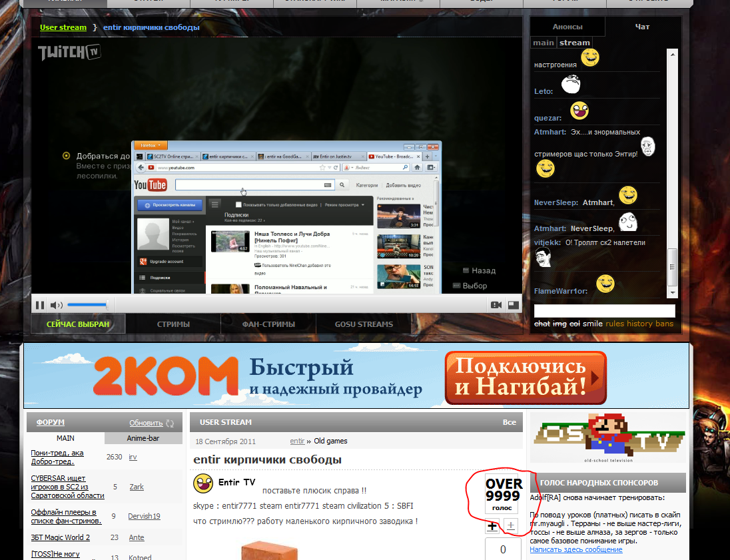Click the 2КОМ Подключись и Нагибай button

[x=526, y=378]
